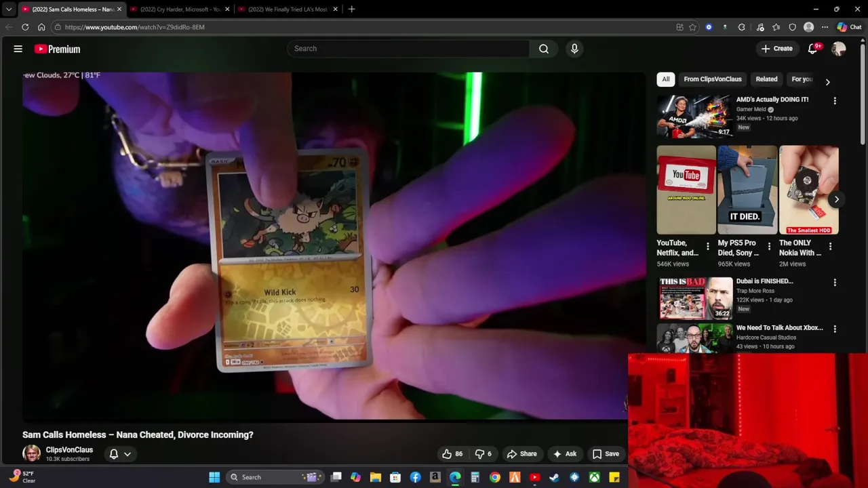Like the video with thumbs up
Viewport: 868px width, 488px height.
452,454
